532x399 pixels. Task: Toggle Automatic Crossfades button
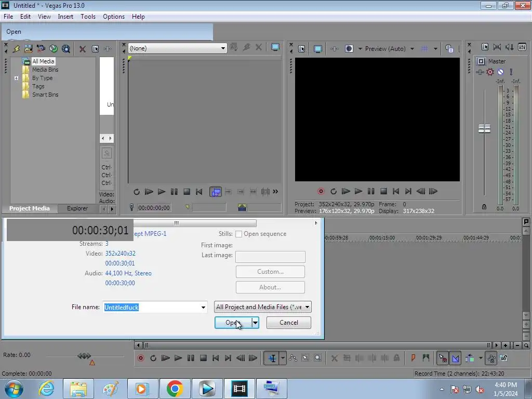(456, 358)
